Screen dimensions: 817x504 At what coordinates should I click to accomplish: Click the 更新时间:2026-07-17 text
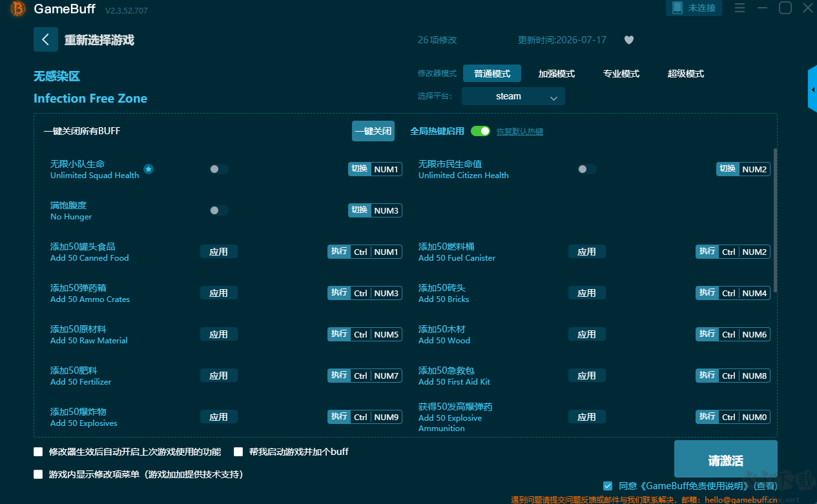coord(562,40)
